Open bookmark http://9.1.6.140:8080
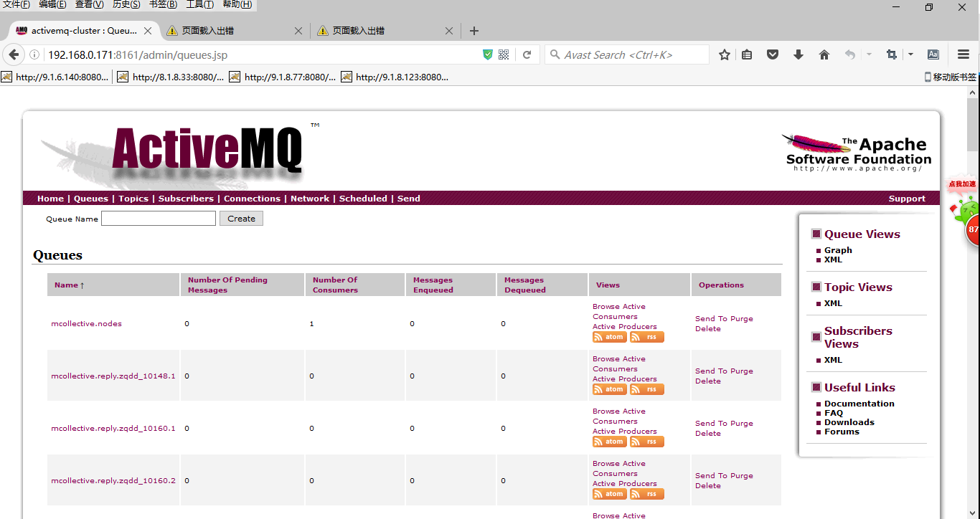Viewport: 980px width, 519px height. coord(55,77)
